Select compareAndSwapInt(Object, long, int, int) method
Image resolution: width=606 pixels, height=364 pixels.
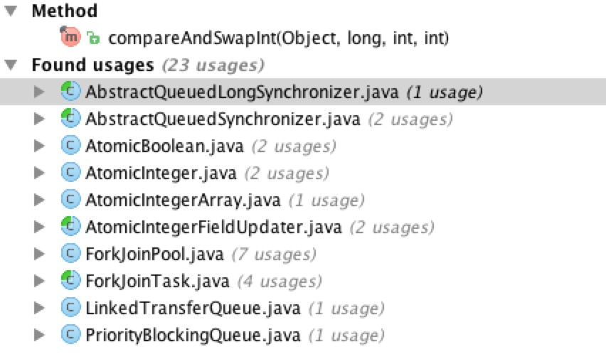pos(278,38)
